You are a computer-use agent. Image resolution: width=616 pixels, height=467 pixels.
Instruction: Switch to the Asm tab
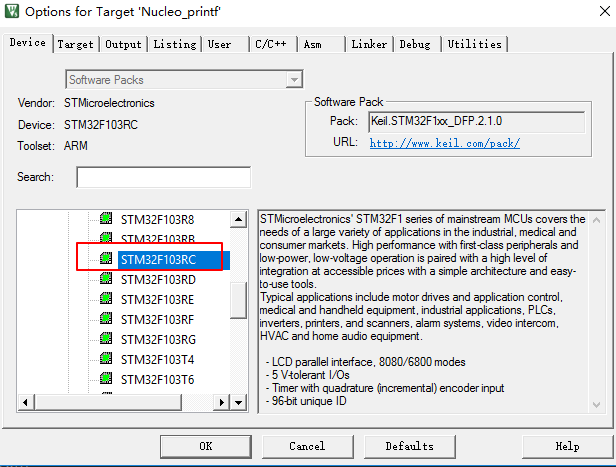(322, 44)
